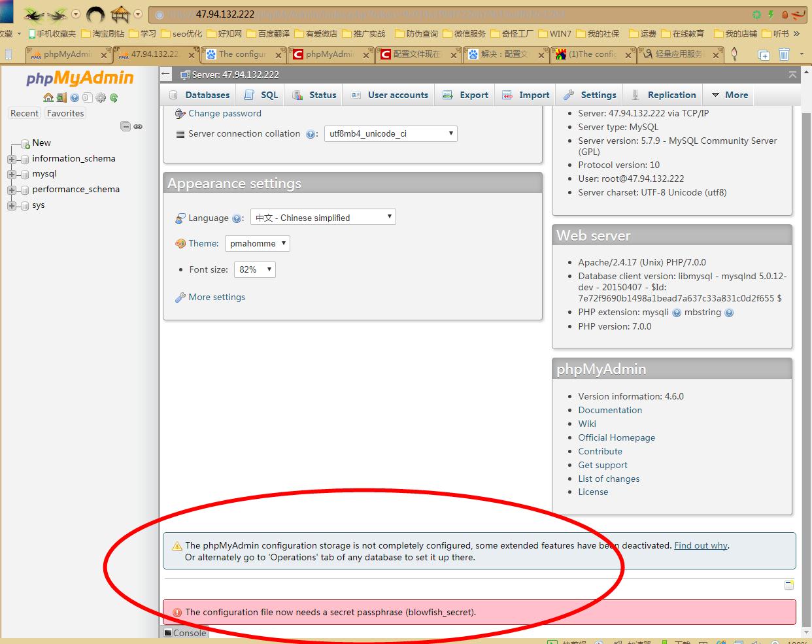Viewport: 812px width, 644px height.
Task: Click the Change password link
Action: (225, 114)
